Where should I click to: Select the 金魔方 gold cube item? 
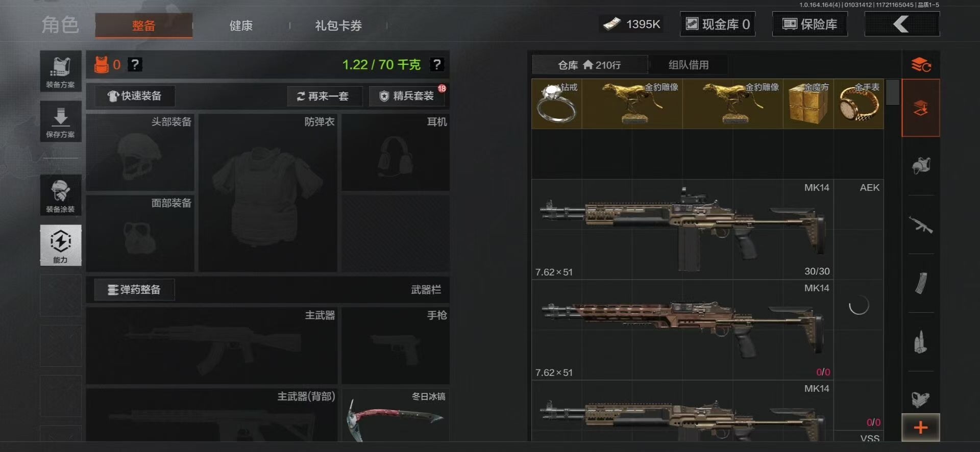click(808, 104)
